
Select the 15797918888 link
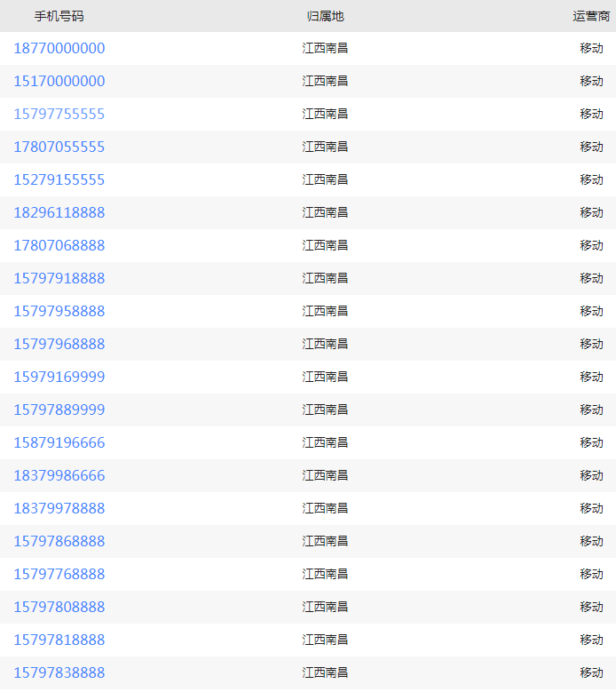[59, 278]
